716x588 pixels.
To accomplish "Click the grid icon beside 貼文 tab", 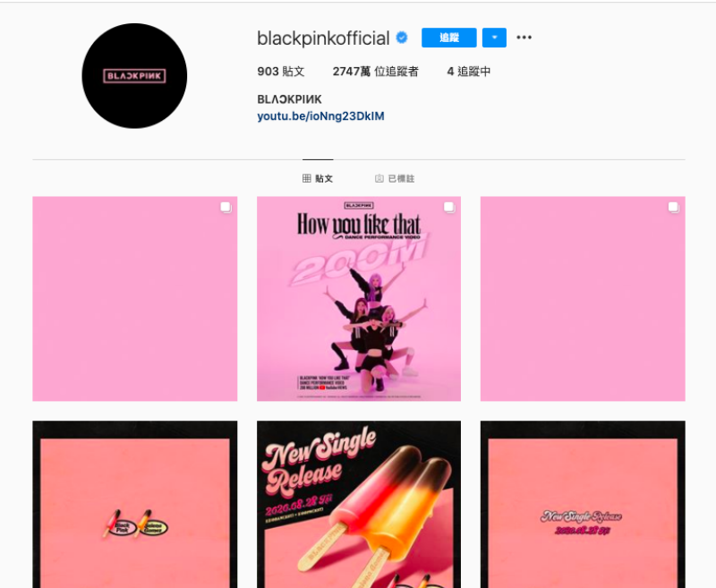I will (x=307, y=178).
